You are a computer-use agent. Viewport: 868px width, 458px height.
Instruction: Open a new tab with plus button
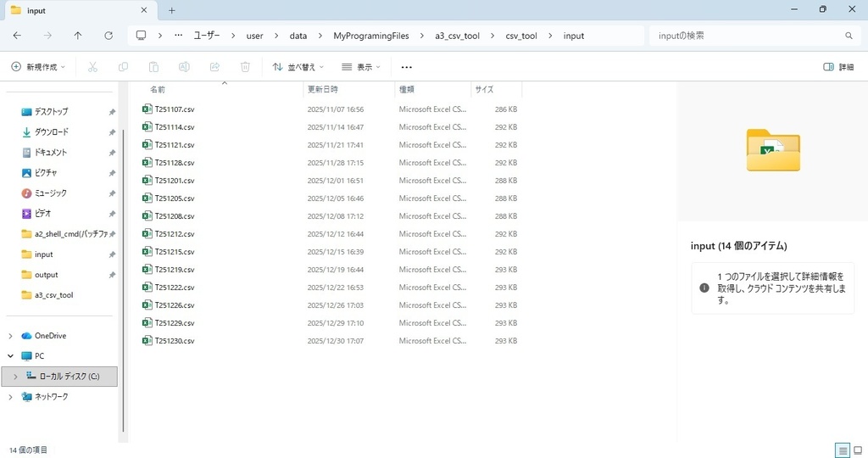pos(171,10)
